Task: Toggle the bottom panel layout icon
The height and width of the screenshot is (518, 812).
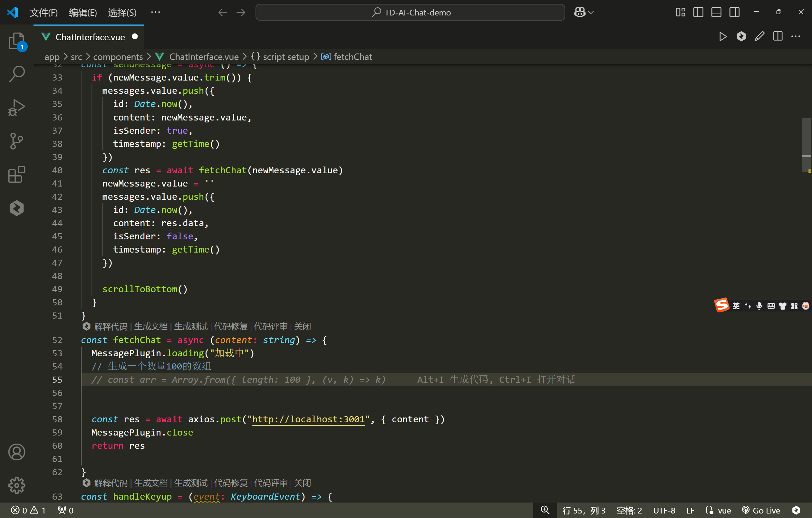Action: [x=716, y=13]
